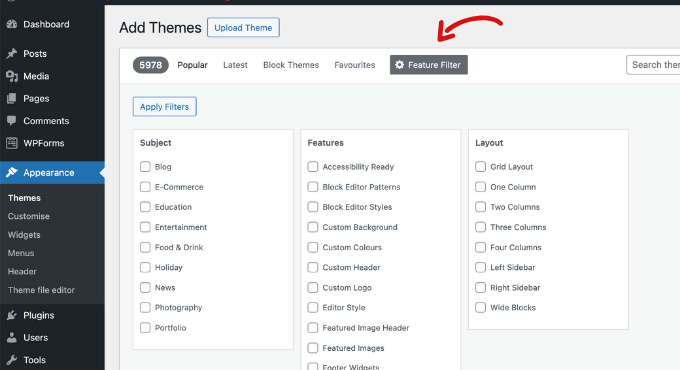The width and height of the screenshot is (680, 370).
Task: Check the Block Editor Styles box
Action: tap(313, 207)
